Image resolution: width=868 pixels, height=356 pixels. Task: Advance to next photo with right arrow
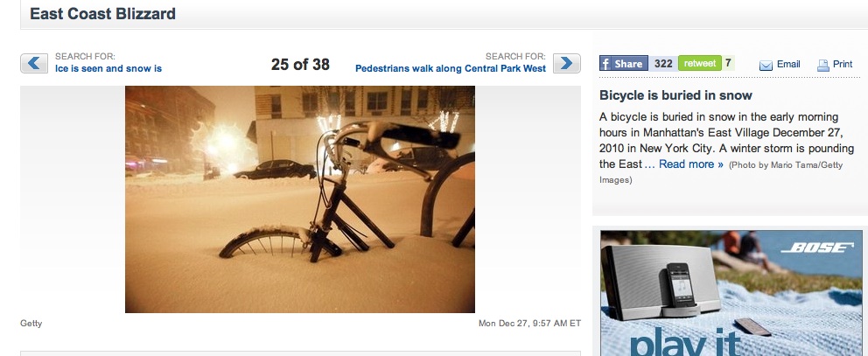[566, 63]
